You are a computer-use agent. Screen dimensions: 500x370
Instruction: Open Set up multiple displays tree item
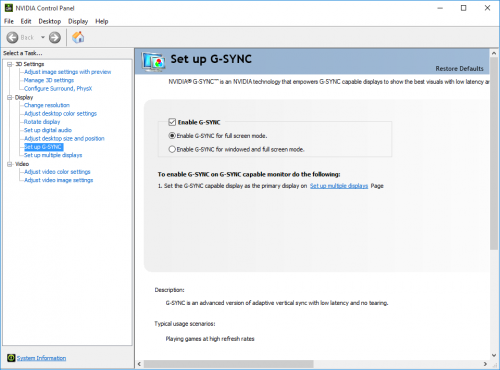53,155
